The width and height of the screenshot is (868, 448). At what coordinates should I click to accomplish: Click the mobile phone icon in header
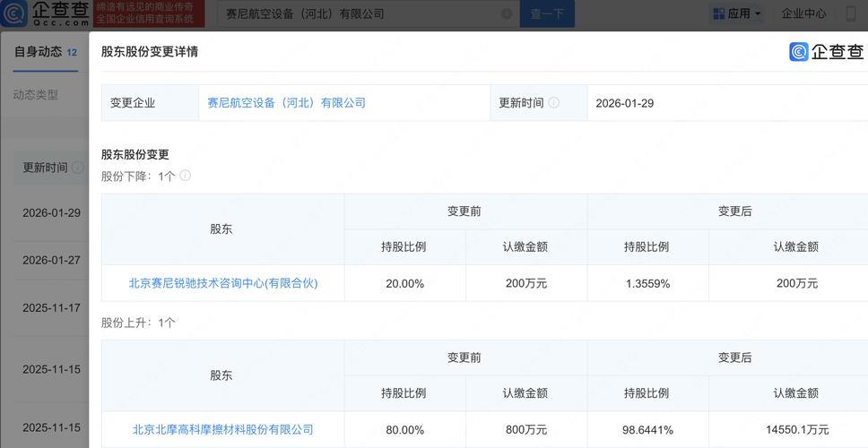coord(851,13)
